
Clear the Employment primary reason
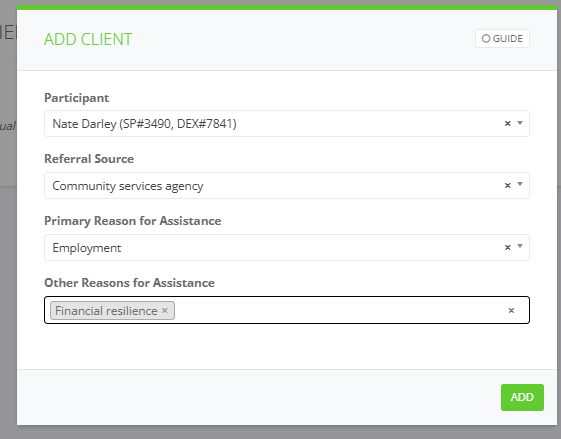point(507,247)
